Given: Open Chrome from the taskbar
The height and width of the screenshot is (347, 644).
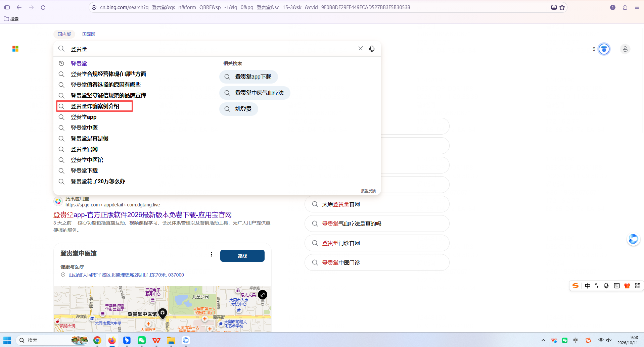Looking at the screenshot, I should coord(97,340).
